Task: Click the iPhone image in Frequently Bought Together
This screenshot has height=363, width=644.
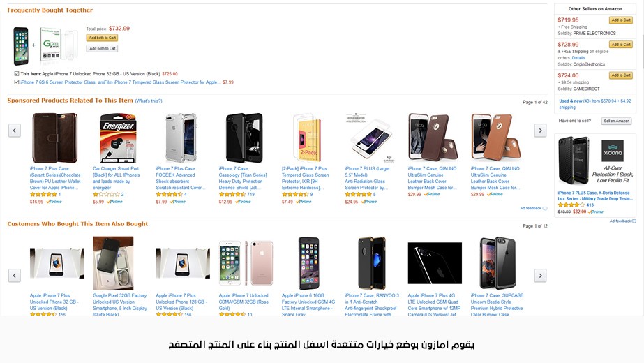Action: coord(20,46)
